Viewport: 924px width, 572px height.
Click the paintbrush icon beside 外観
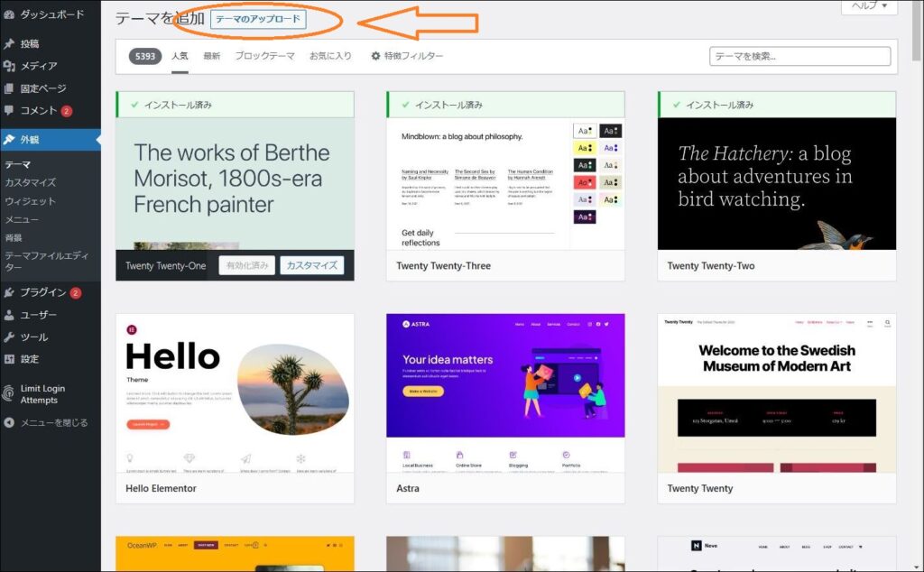click(9, 140)
